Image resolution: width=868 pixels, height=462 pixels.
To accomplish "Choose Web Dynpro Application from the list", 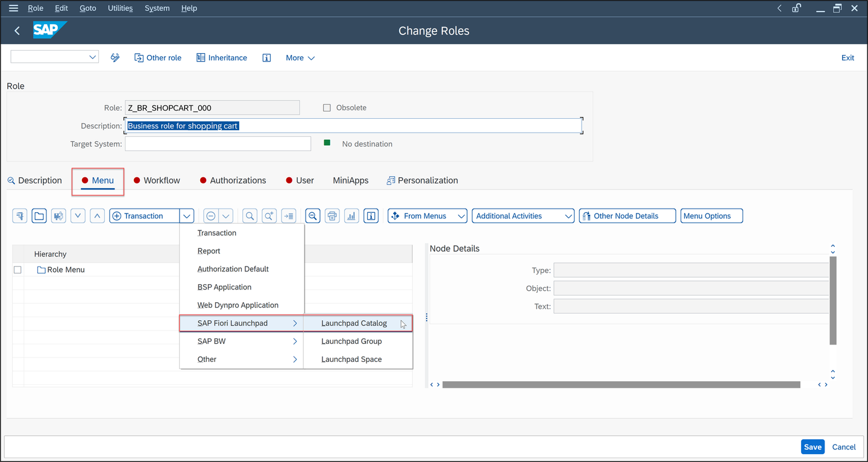I will (x=242, y=305).
